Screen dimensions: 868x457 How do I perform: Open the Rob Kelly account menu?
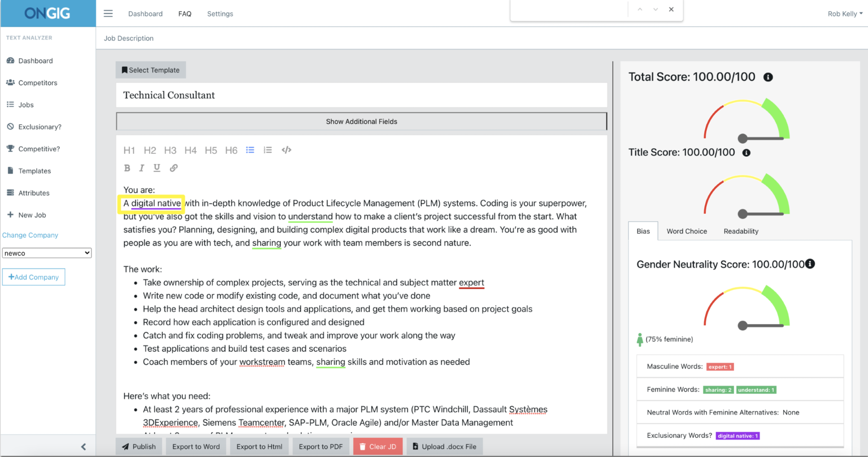pyautogui.click(x=844, y=13)
